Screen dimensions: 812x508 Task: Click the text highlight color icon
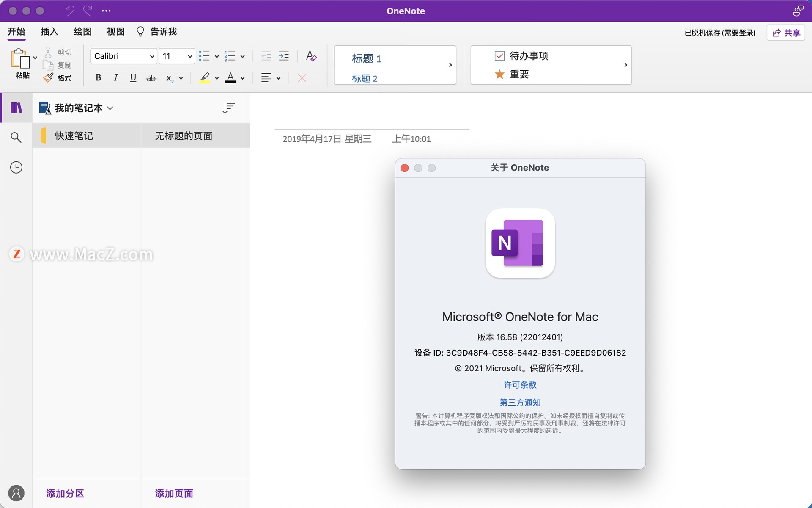205,77
